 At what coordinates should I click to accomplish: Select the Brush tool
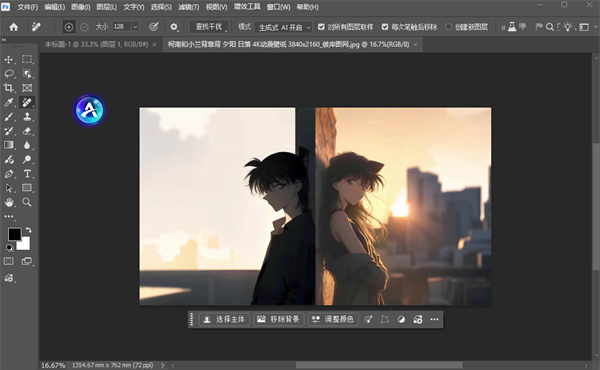coord(8,117)
